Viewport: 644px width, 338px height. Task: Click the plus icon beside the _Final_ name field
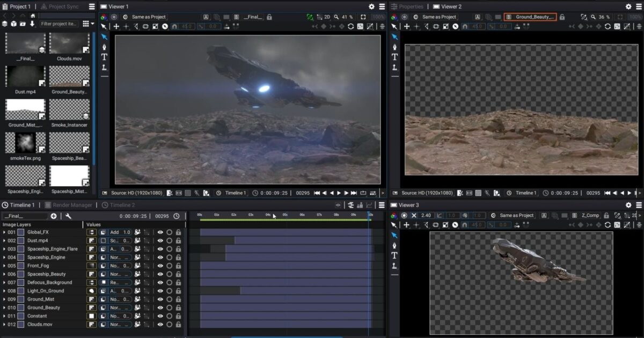54,216
